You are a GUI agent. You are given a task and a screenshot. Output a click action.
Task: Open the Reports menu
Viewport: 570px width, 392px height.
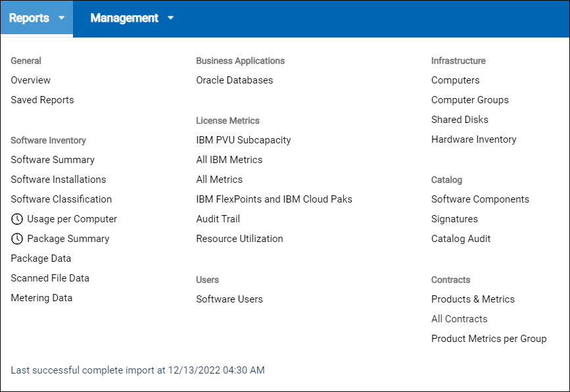coord(30,18)
